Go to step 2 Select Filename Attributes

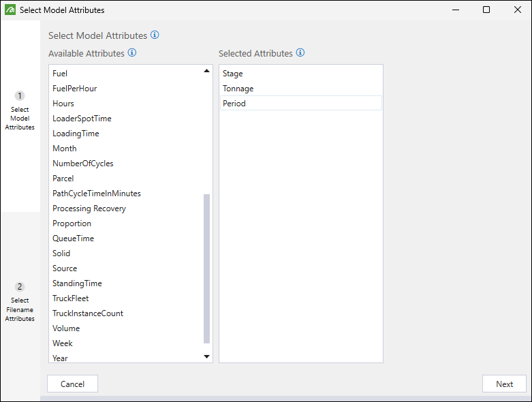(20, 301)
